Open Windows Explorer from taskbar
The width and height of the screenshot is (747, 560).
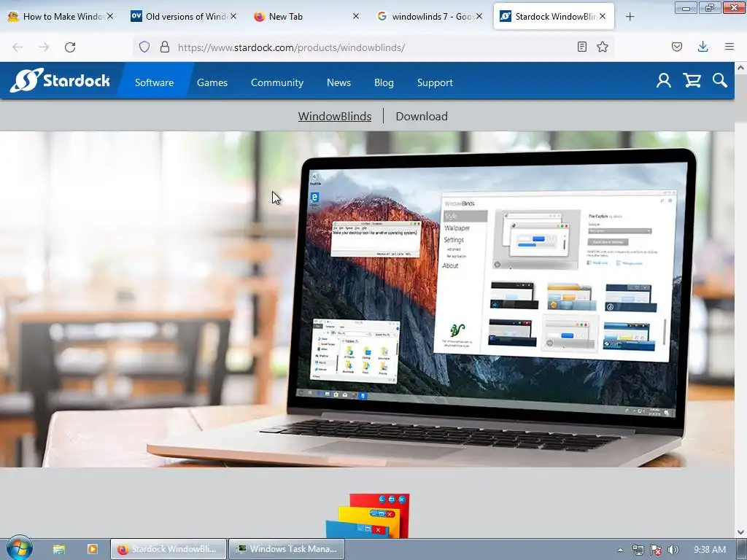(x=59, y=549)
